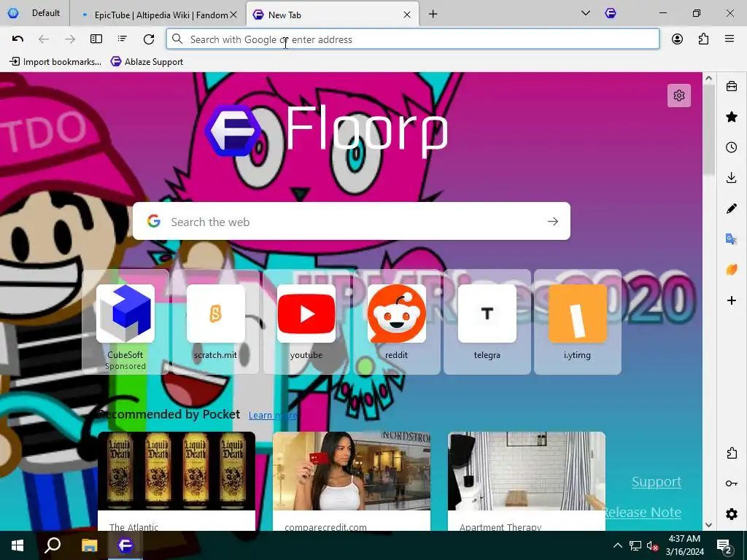The width and height of the screenshot is (747, 560).
Task: Open the comparecredit.com Pocket card
Action: point(352,481)
